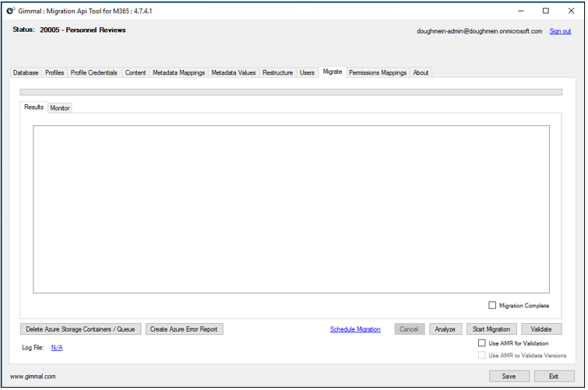Click Delete Azure Storage Containers / Queue
Image resolution: width=588 pixels, height=390 pixels.
[81, 329]
